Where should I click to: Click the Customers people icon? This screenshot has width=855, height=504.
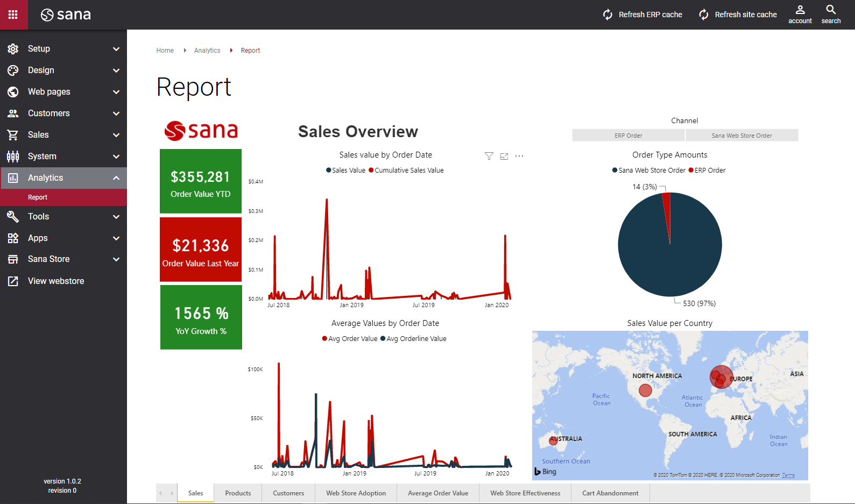click(x=13, y=113)
